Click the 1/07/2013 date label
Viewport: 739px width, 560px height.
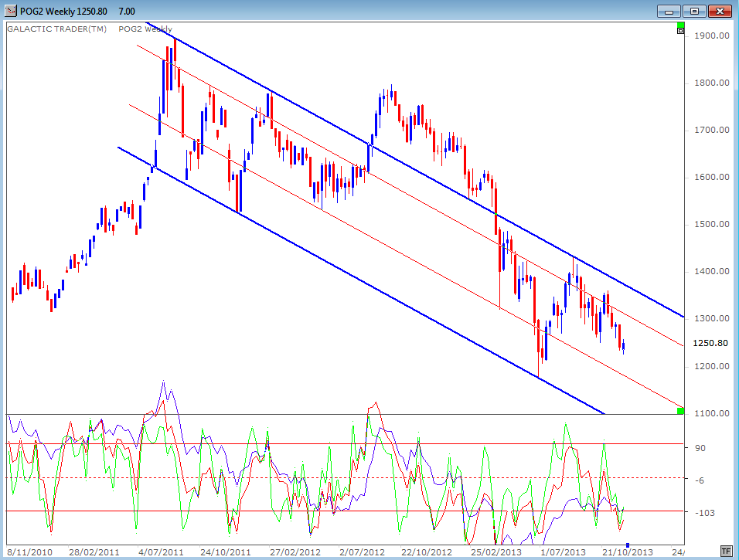click(563, 552)
